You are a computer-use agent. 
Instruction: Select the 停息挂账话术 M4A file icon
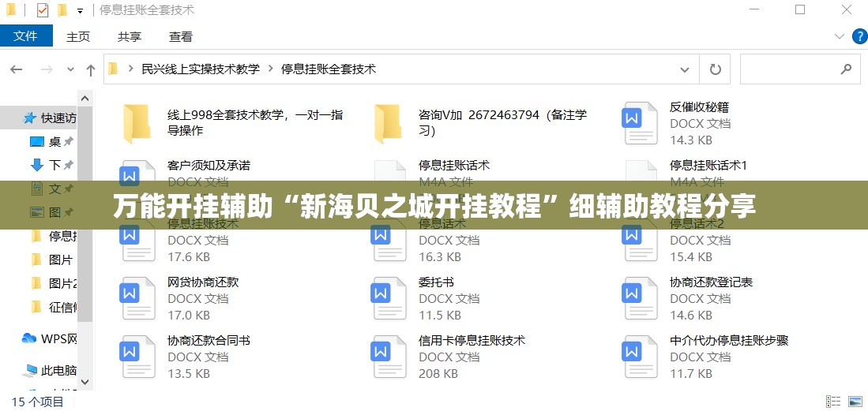tap(389, 172)
